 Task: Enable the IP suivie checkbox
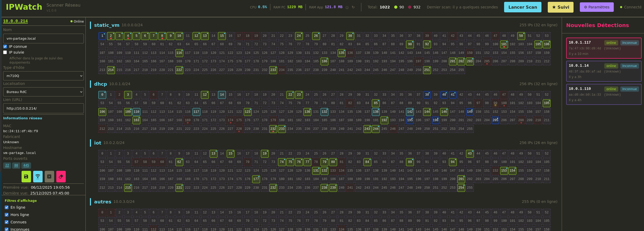pos(5,52)
